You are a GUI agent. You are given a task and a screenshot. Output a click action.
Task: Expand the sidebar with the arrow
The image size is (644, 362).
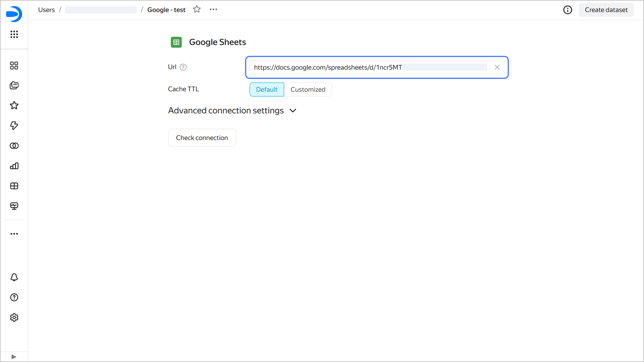pyautogui.click(x=14, y=357)
